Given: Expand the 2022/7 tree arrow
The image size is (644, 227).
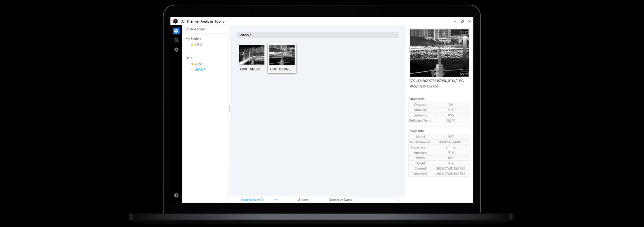Looking at the screenshot, I should click(x=192, y=70).
